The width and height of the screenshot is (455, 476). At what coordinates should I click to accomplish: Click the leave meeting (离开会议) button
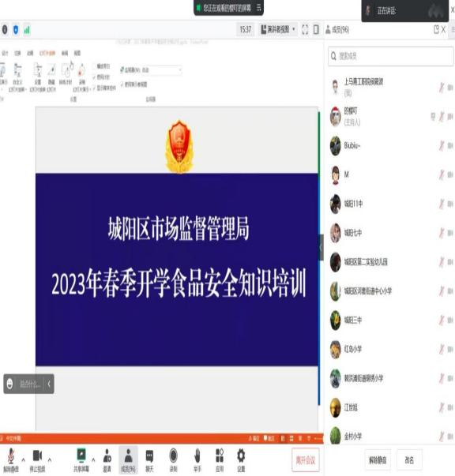(x=305, y=460)
